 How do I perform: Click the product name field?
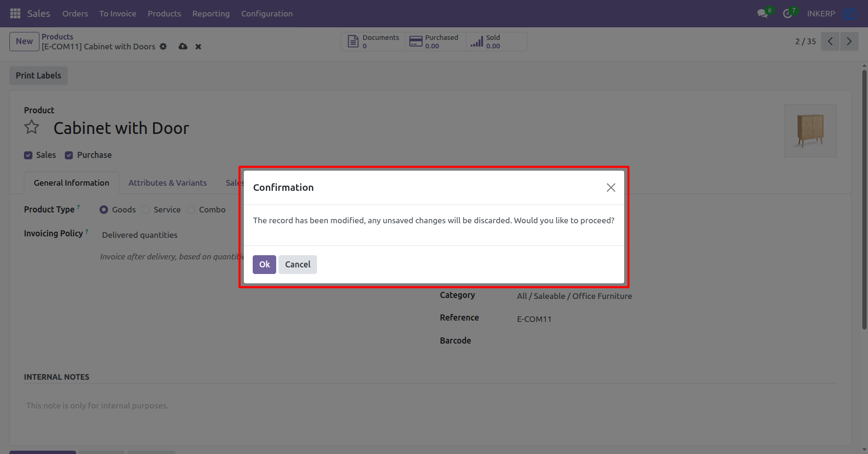pyautogui.click(x=121, y=128)
